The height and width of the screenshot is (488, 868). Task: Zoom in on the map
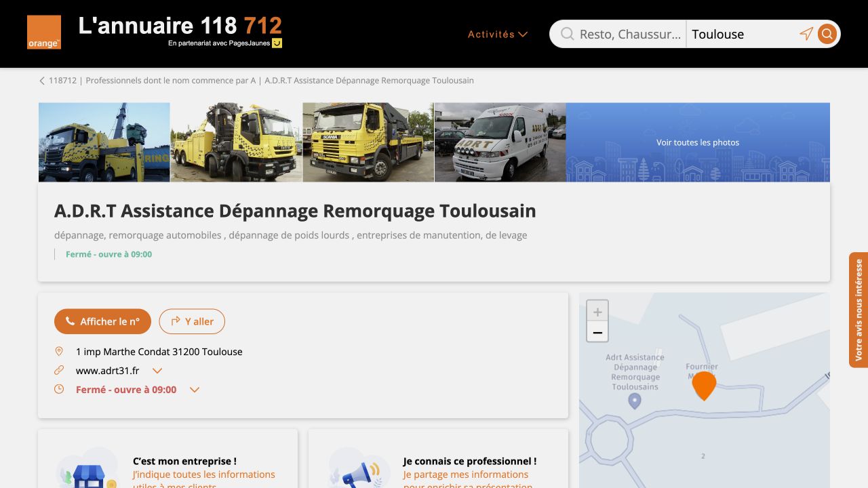point(597,312)
